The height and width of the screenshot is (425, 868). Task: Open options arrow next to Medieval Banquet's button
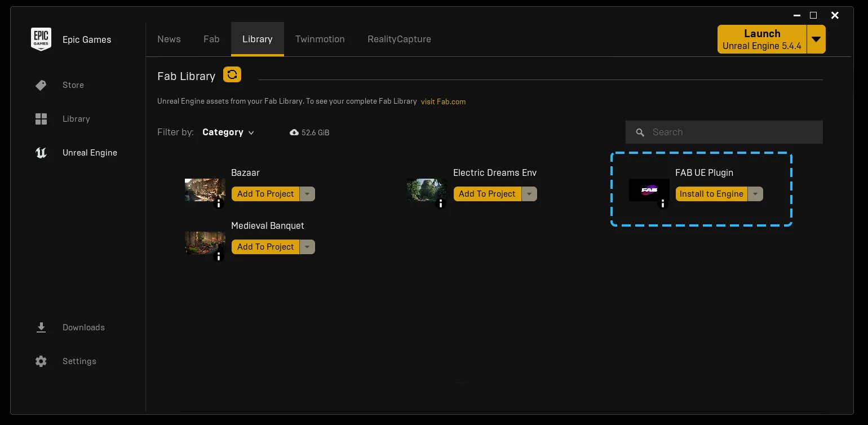(x=307, y=246)
